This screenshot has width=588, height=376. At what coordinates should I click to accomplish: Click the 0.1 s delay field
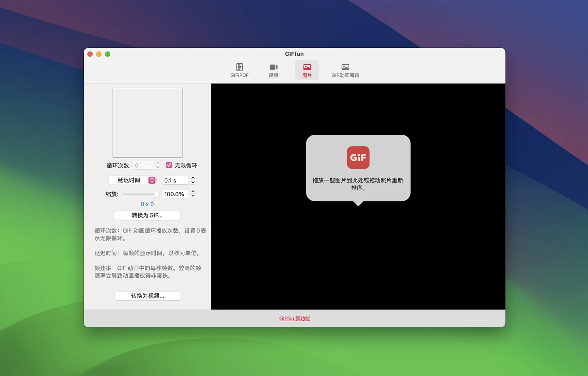[175, 180]
